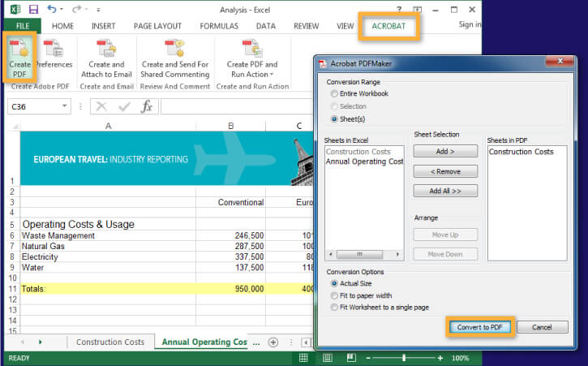Switch to the DATA ribbon tab
This screenshot has height=366, width=588.
click(266, 26)
